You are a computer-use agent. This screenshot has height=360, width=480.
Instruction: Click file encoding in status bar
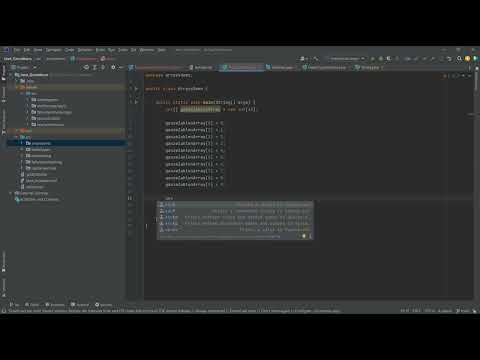[x=430, y=311]
